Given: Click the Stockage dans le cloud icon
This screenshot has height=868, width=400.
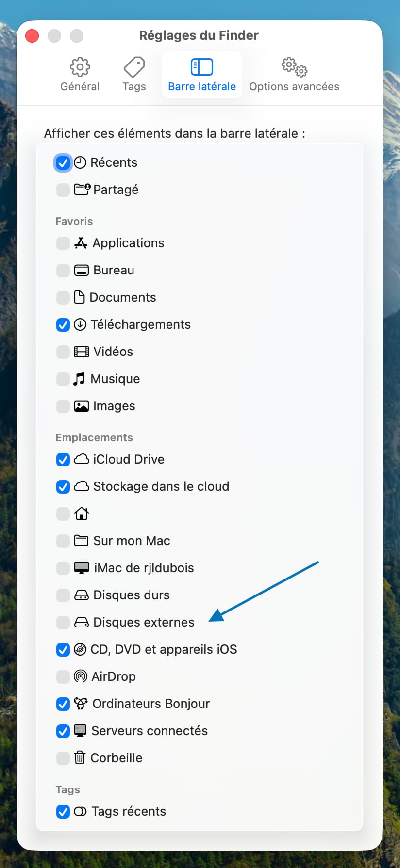Looking at the screenshot, I should click(82, 486).
